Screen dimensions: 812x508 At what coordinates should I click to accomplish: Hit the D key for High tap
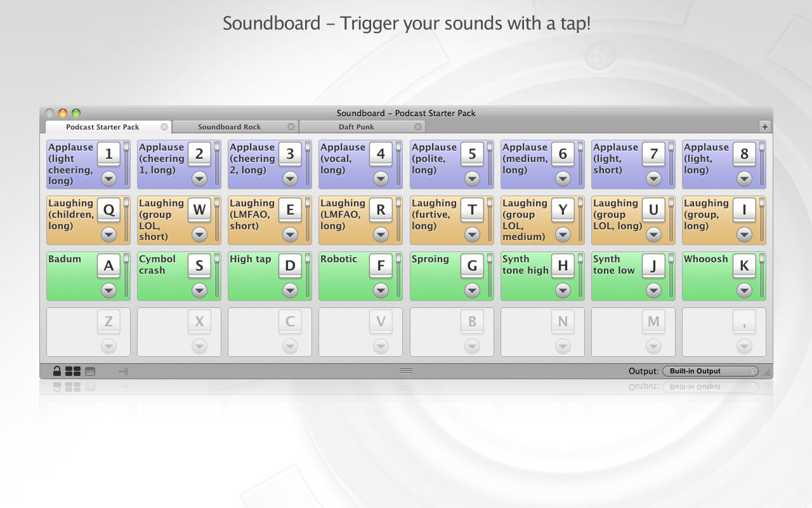click(290, 266)
